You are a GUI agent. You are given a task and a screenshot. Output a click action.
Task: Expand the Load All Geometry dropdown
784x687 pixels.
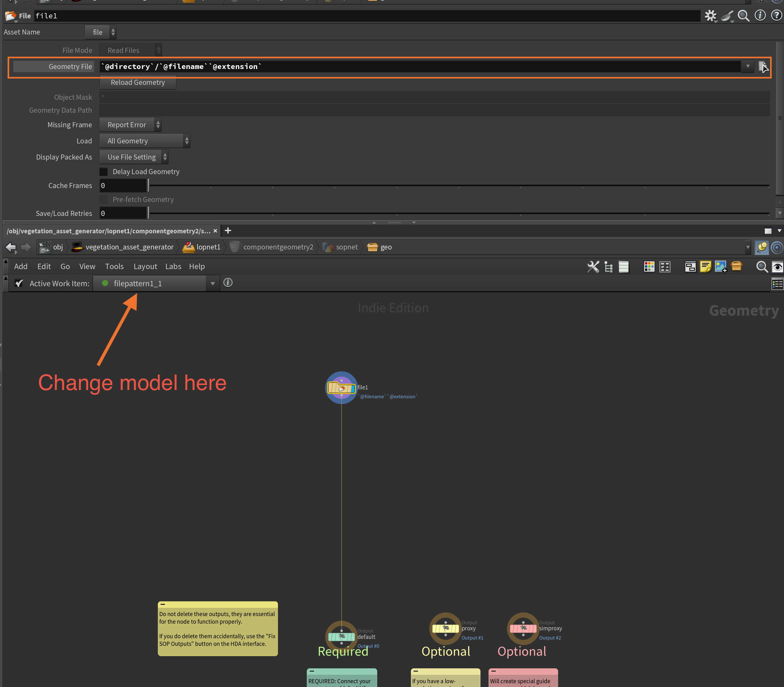pyautogui.click(x=144, y=141)
